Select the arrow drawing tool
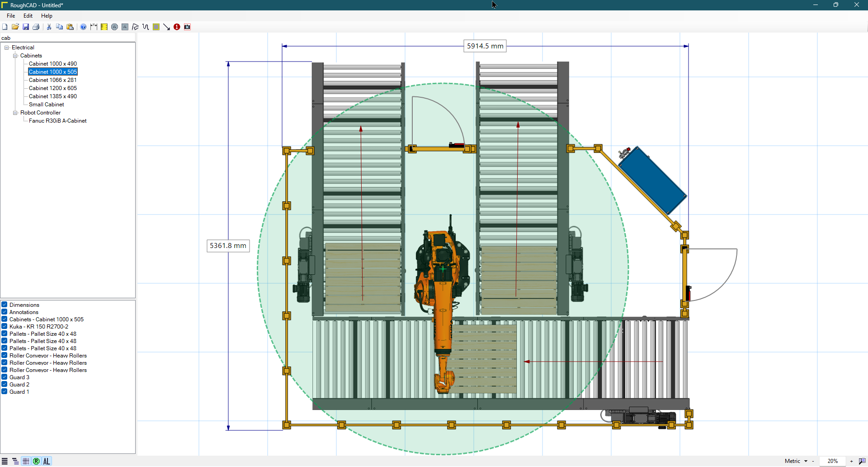The height and width of the screenshot is (467, 868). tap(166, 27)
